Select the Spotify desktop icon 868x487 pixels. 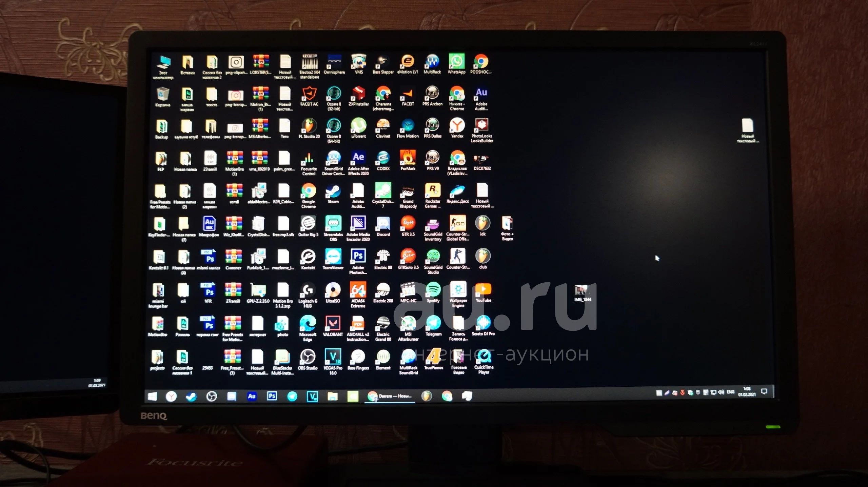[433, 292]
